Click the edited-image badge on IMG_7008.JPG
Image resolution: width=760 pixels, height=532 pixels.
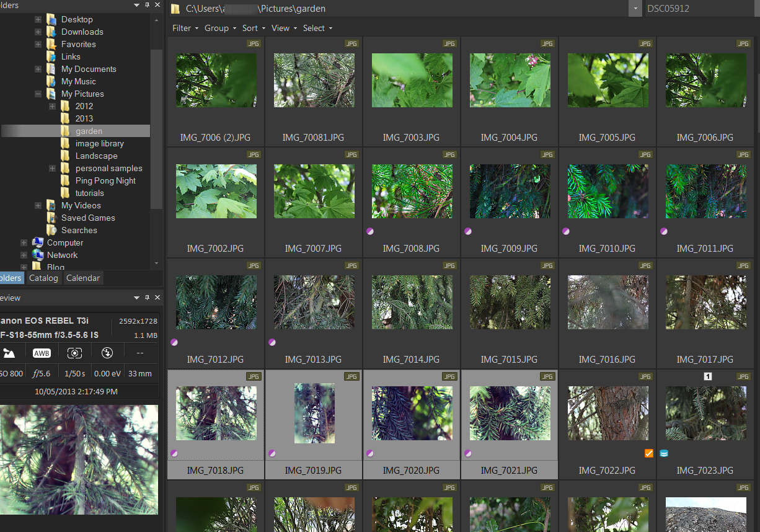(x=370, y=231)
